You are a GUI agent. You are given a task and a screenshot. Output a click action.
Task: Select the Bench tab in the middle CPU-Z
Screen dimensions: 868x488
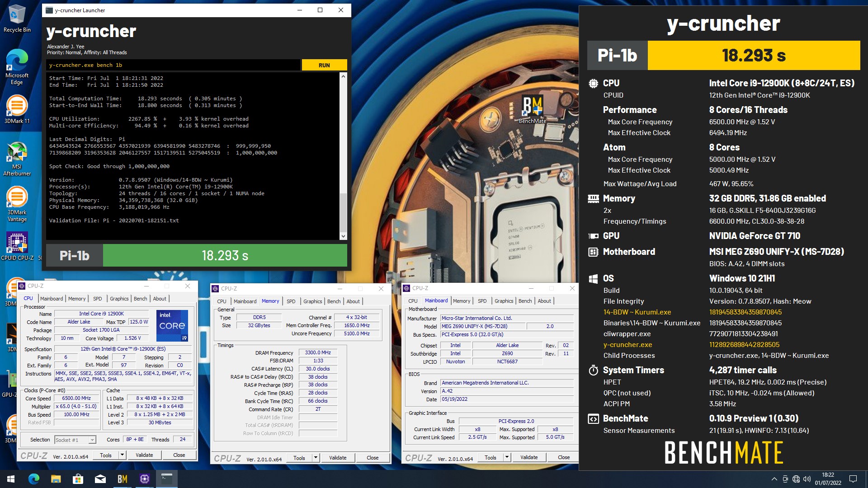point(334,301)
